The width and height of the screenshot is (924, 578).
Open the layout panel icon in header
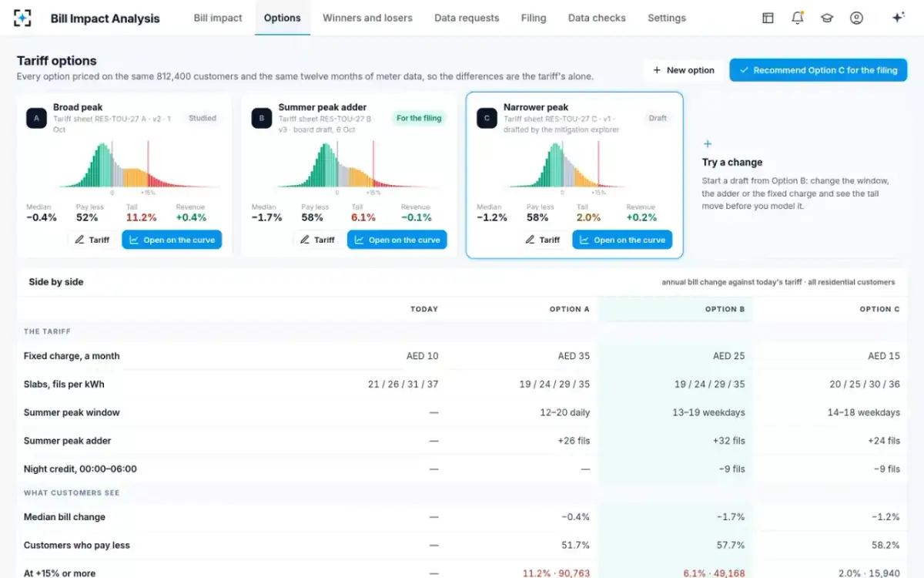click(x=768, y=18)
